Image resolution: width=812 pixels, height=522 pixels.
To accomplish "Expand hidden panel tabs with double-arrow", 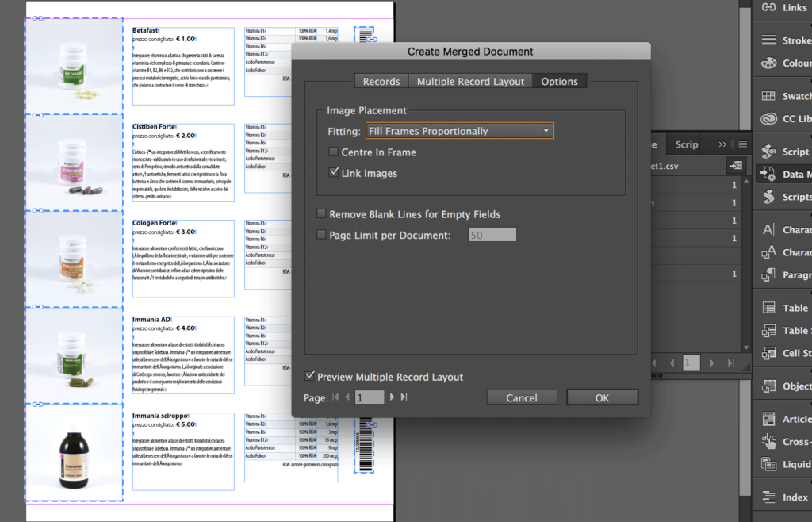I will point(722,144).
